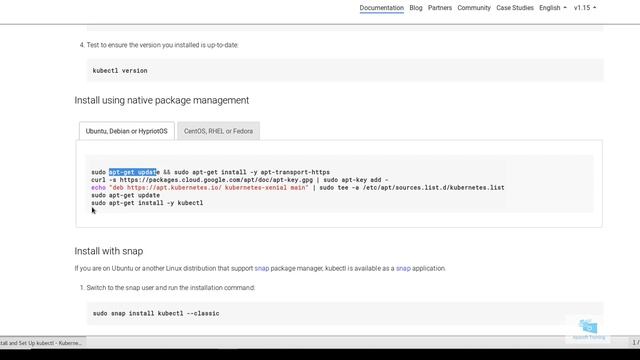Click the 'Install with snap' heading
640x360 pixels.
point(109,251)
